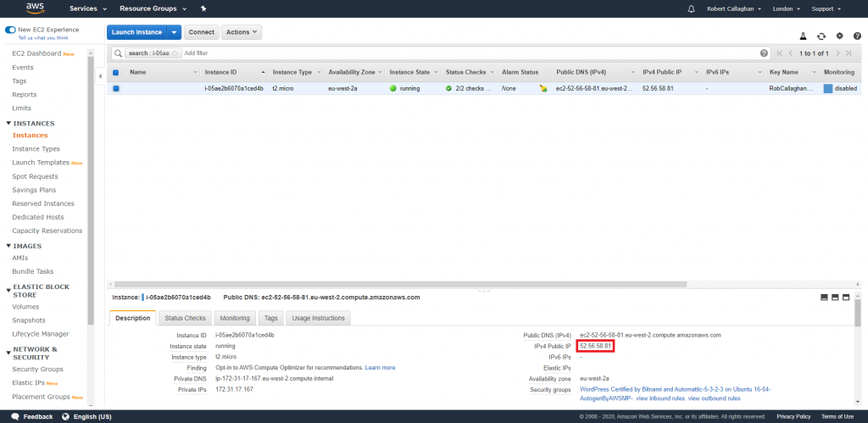Toggle New EC2 Experience switch

click(x=10, y=30)
